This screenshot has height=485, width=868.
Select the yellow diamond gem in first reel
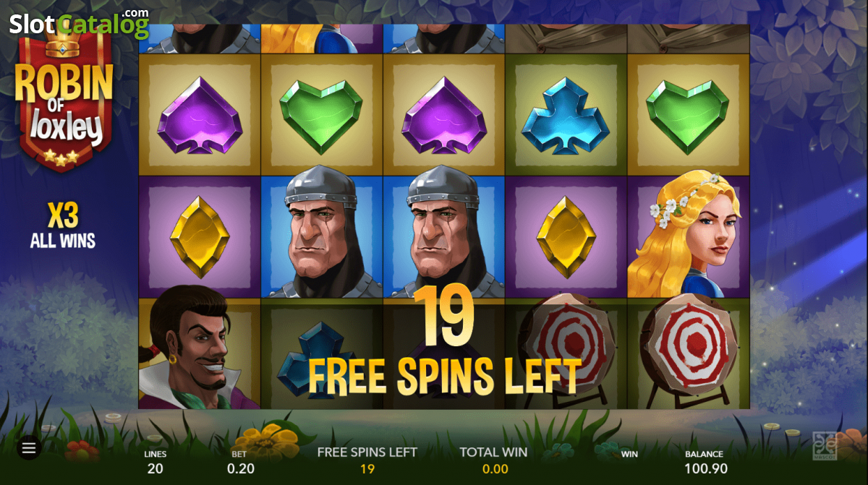coord(200,236)
